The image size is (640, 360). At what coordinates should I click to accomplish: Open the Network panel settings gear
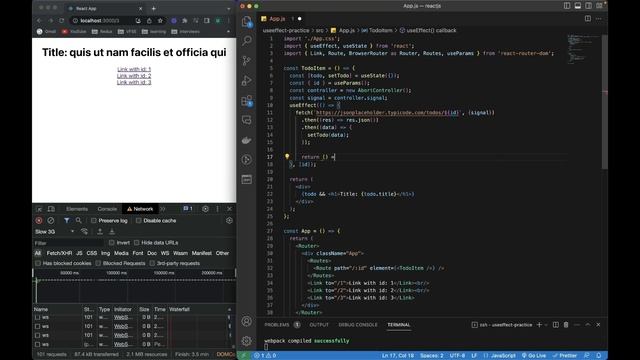(229, 220)
